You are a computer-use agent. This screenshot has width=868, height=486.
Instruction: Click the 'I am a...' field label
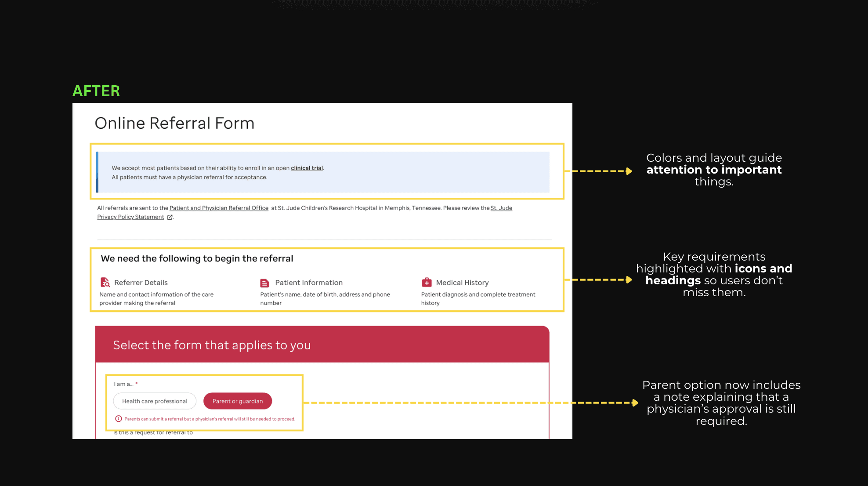[123, 384]
